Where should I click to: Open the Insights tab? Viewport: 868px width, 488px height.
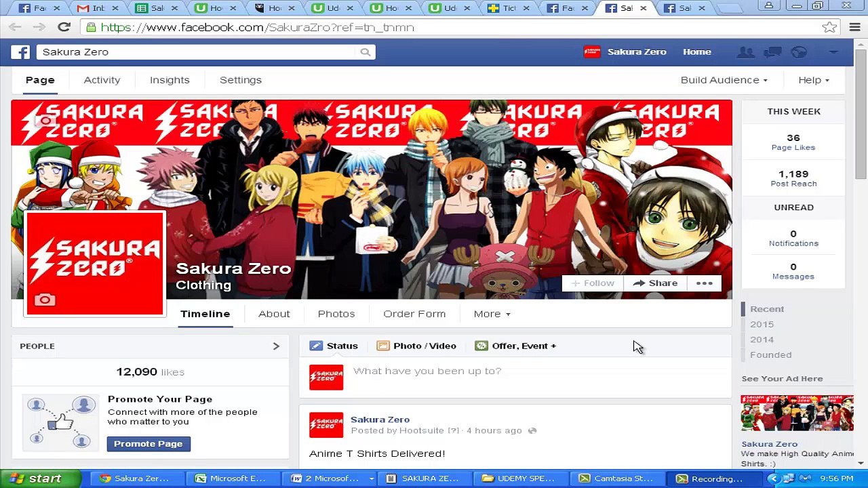[170, 80]
